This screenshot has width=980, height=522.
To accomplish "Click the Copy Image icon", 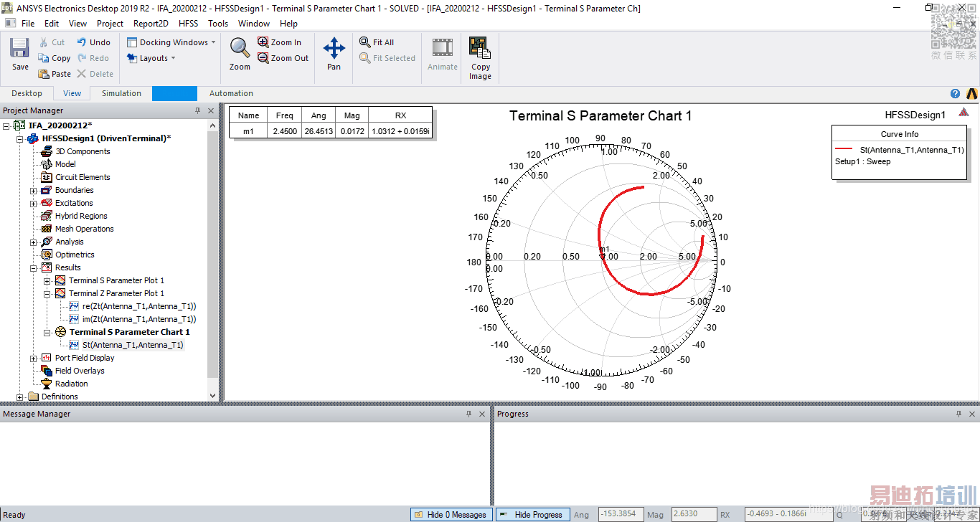I will point(480,48).
